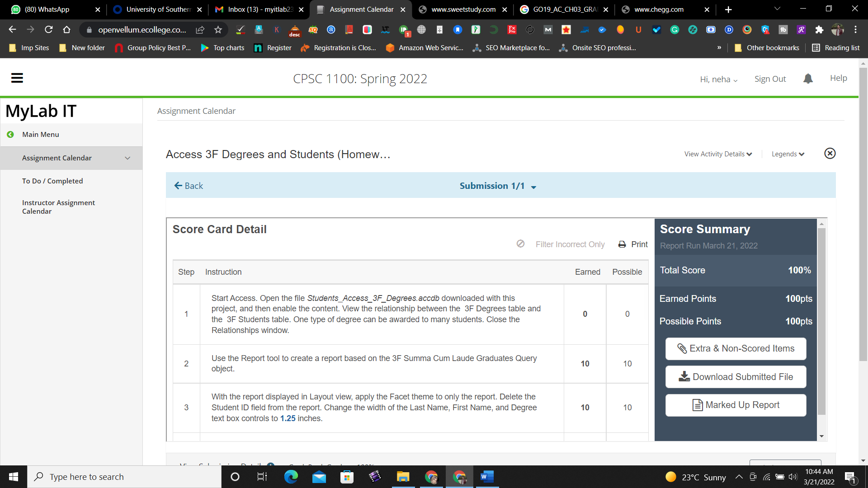The image size is (868, 488).
Task: Open Chrome three-dot menu
Action: click(855, 30)
